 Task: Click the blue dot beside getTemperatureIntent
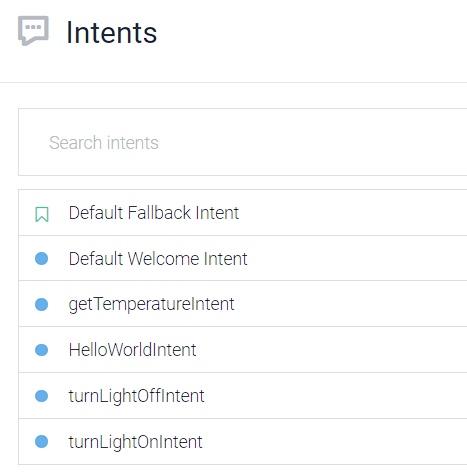click(x=42, y=304)
